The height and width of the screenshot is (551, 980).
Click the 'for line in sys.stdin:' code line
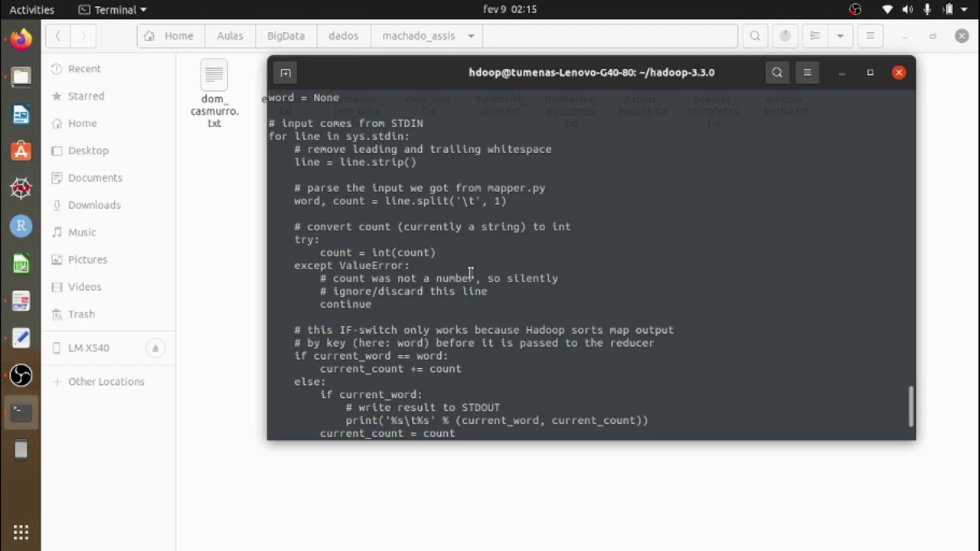point(339,136)
